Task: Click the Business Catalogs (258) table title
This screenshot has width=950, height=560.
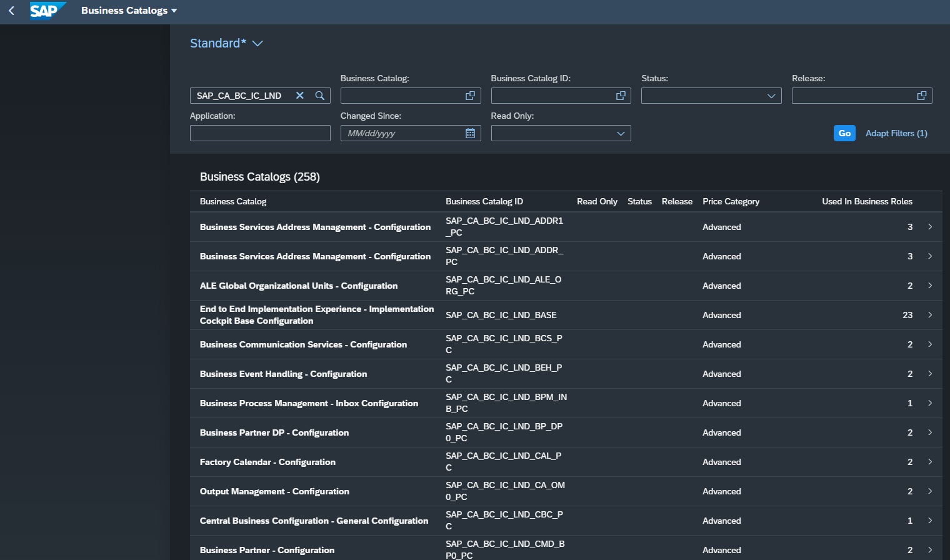Action: point(260,177)
